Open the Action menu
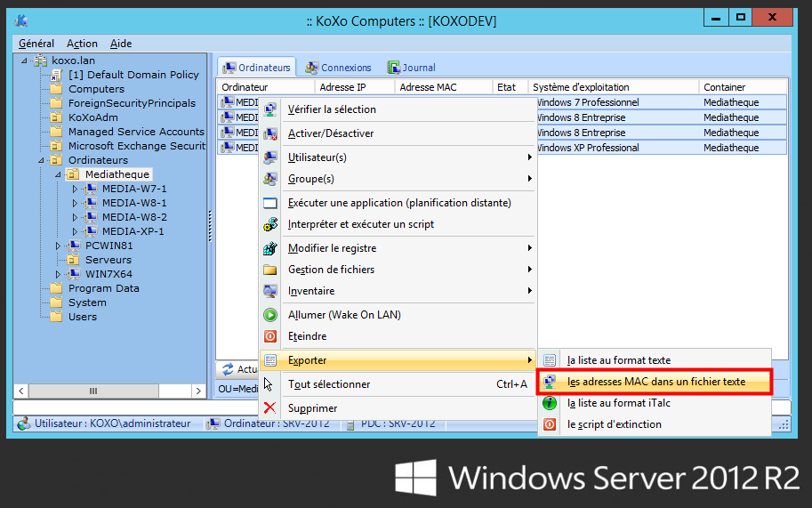 pyautogui.click(x=82, y=44)
